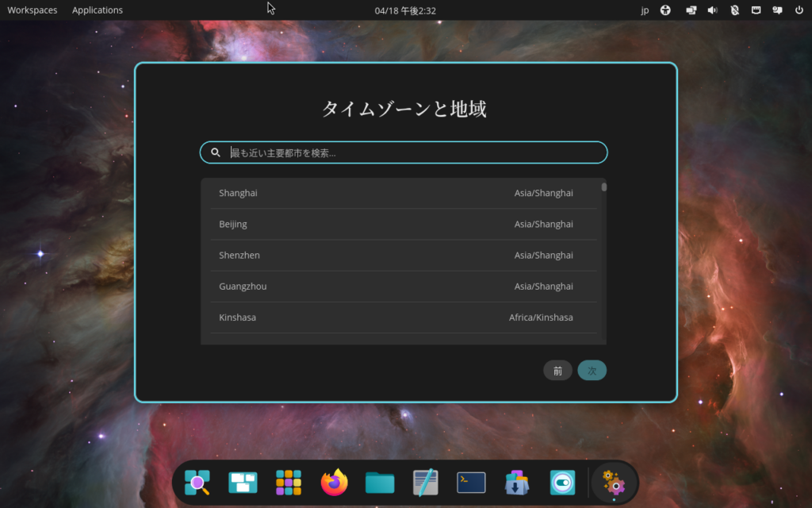
Task: Launch the Text Editor from dock
Action: pos(426,483)
